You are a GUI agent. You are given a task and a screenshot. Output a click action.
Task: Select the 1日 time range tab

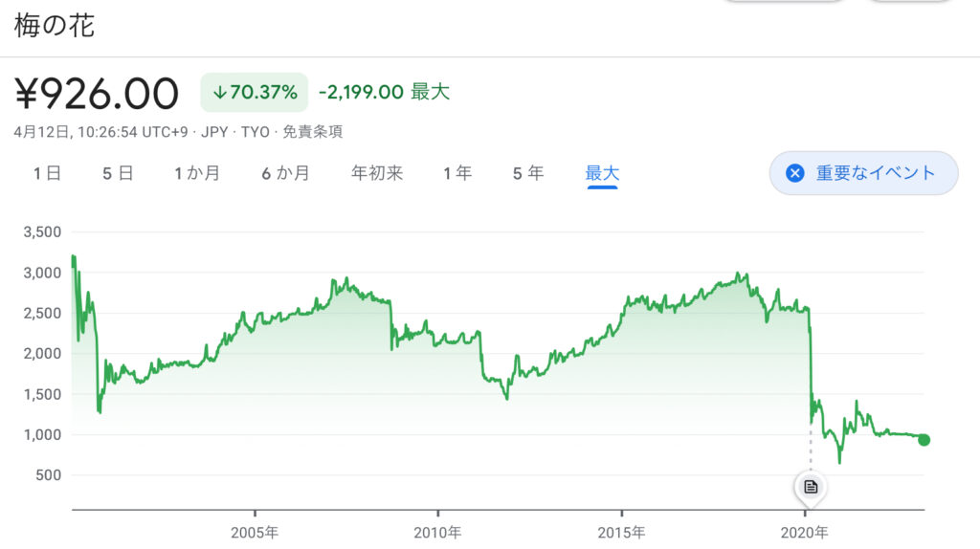[47, 173]
